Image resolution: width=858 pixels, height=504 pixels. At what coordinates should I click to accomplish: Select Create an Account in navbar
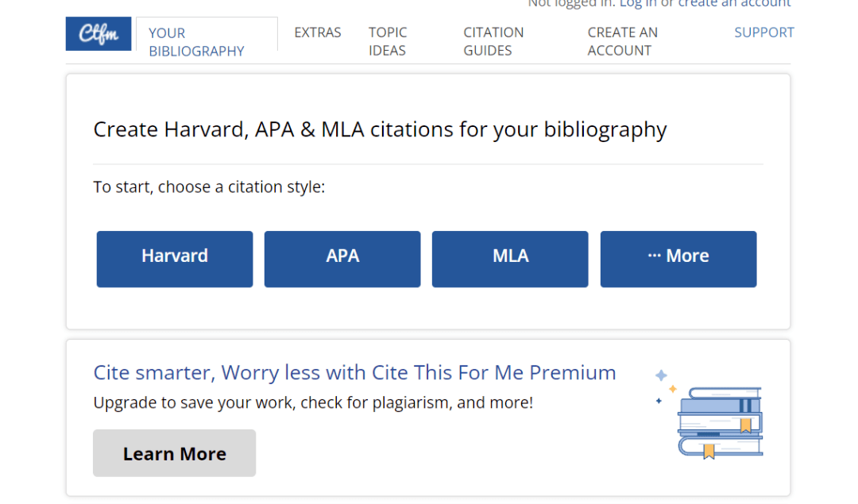[x=623, y=41]
